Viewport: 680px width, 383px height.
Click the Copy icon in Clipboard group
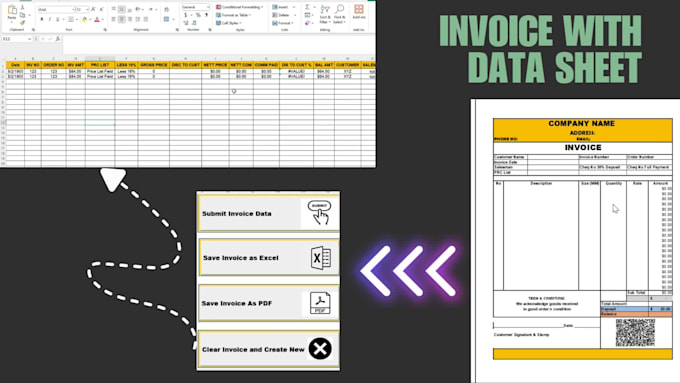[23, 15]
